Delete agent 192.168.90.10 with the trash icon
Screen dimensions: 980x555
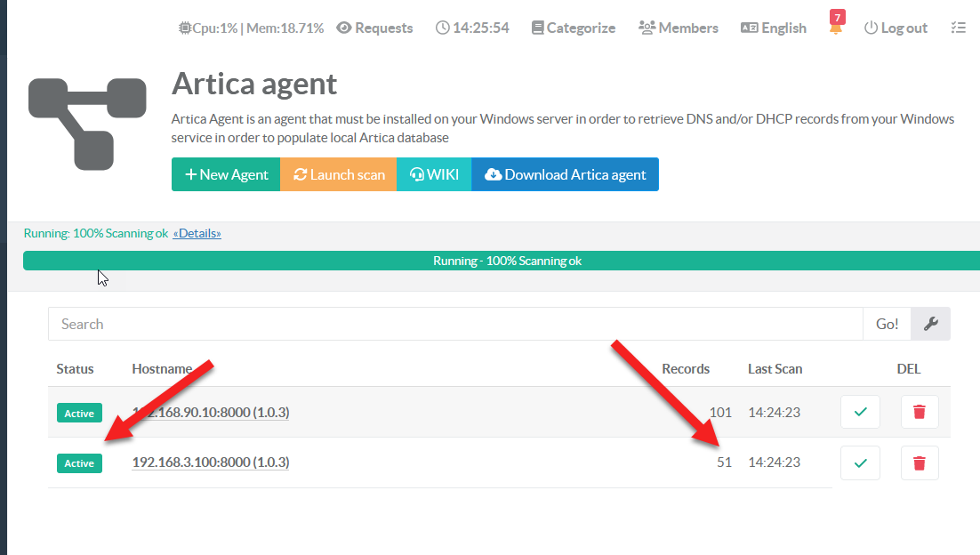[x=920, y=412]
